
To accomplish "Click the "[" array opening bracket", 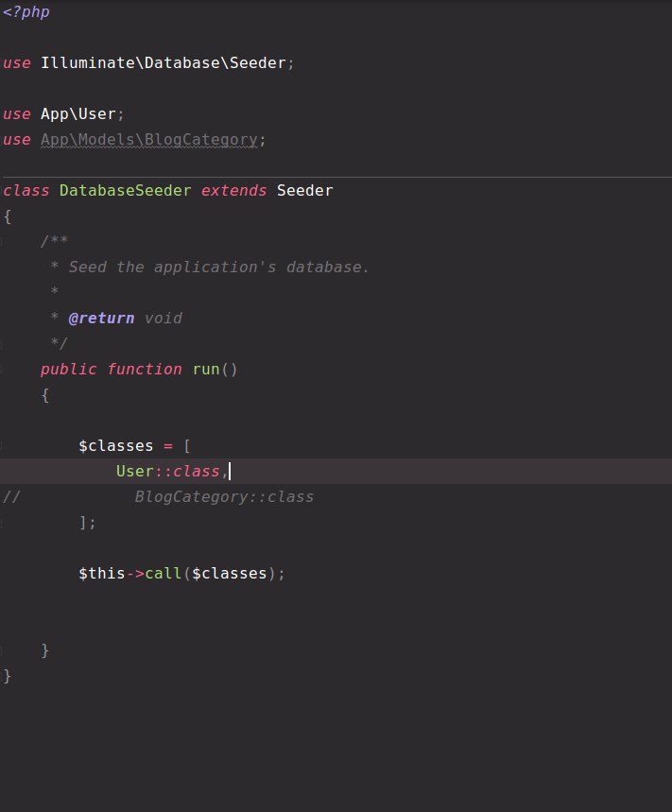I will tap(187, 446).
